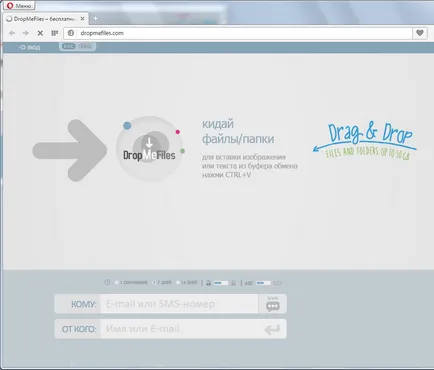
Task: Click the Drag & Drop banner image
Action: tap(365, 141)
